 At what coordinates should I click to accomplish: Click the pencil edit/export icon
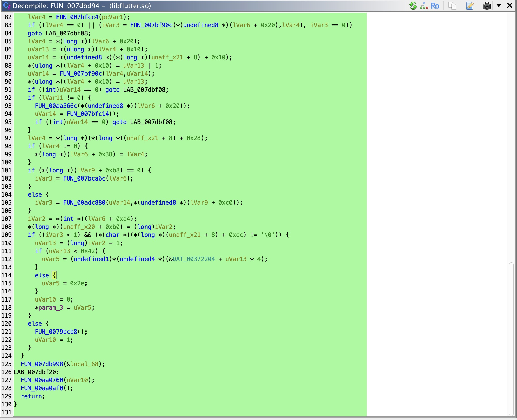470,6
